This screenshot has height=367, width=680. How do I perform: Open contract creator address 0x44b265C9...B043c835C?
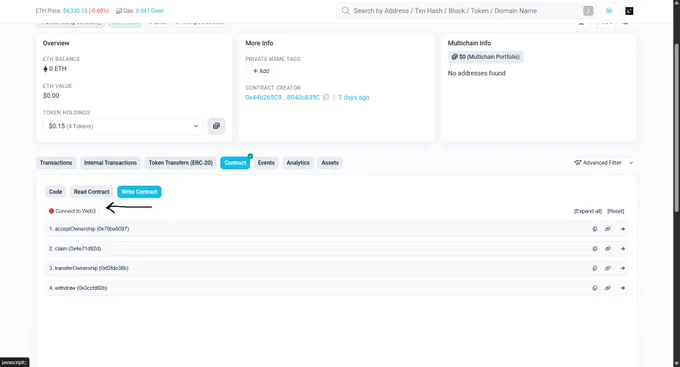pos(282,97)
